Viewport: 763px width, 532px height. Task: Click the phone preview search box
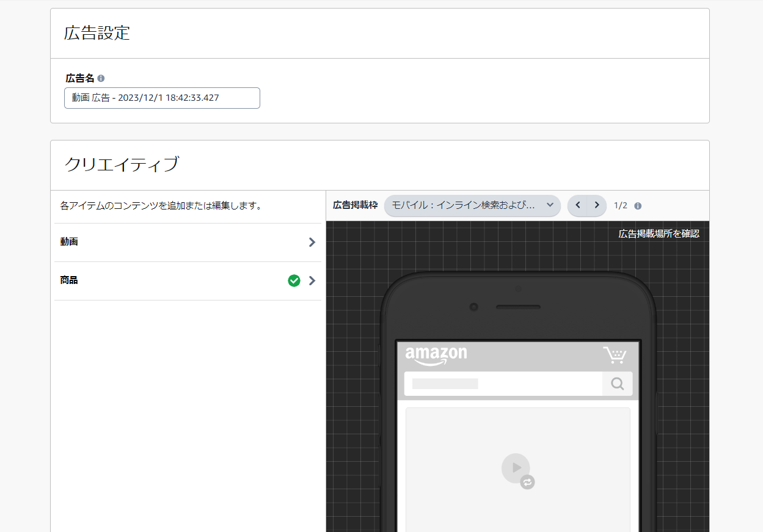tap(503, 384)
